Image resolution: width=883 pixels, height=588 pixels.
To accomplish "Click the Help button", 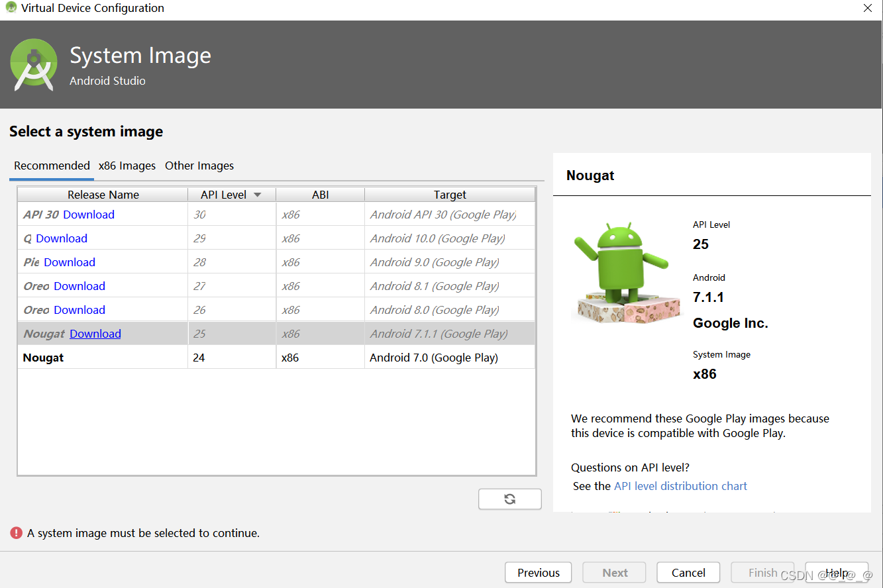I will (837, 573).
